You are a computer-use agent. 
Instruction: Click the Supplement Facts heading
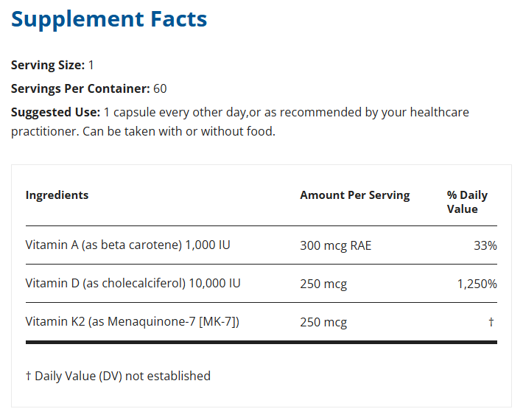109,19
